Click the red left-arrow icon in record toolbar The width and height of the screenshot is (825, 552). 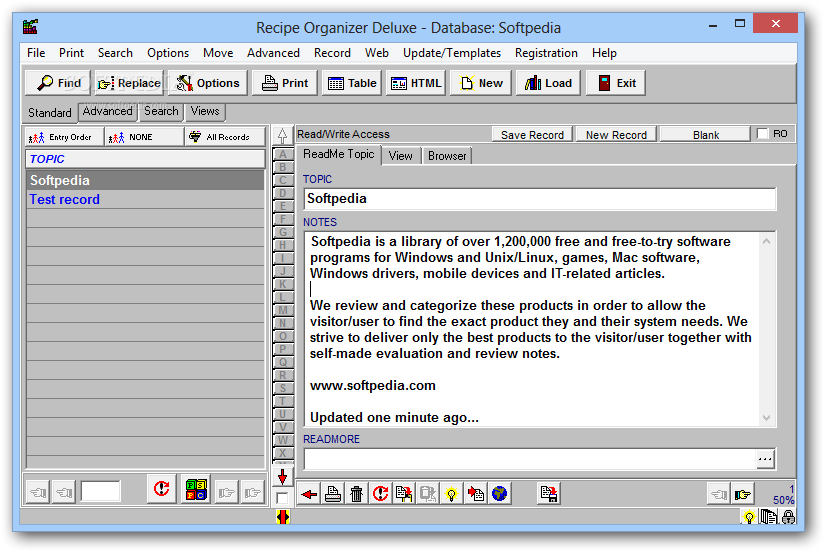[x=309, y=494]
